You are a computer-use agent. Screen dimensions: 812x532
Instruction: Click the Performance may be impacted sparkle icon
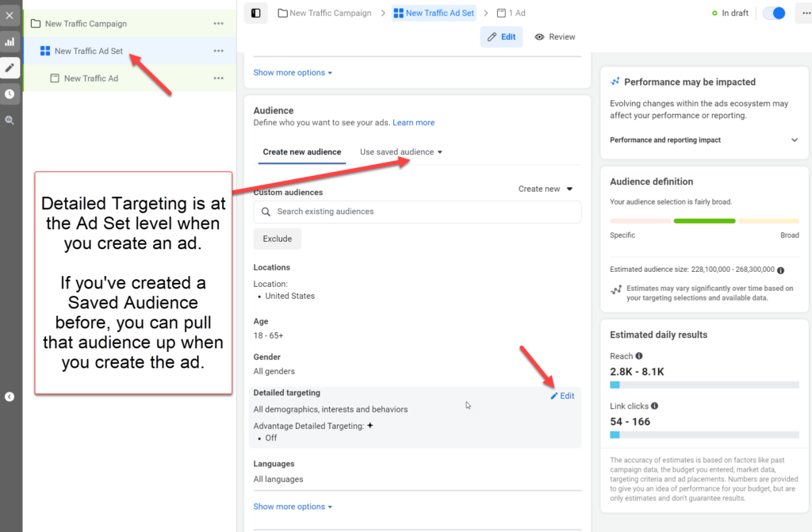615,82
